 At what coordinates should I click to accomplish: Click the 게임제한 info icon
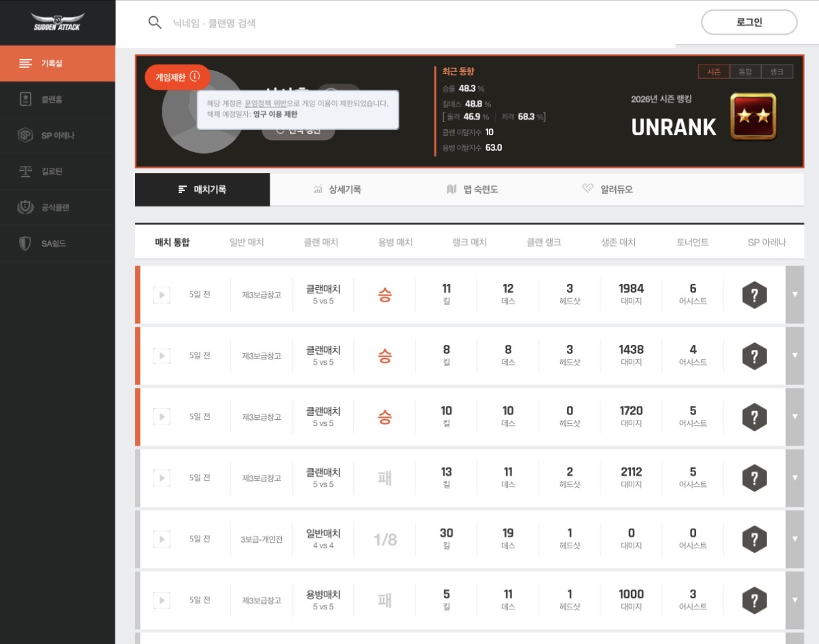[195, 77]
